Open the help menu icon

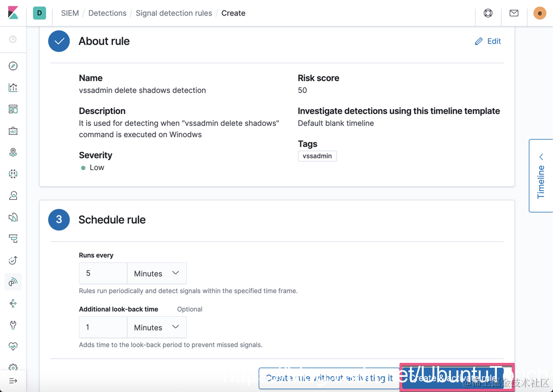488,13
